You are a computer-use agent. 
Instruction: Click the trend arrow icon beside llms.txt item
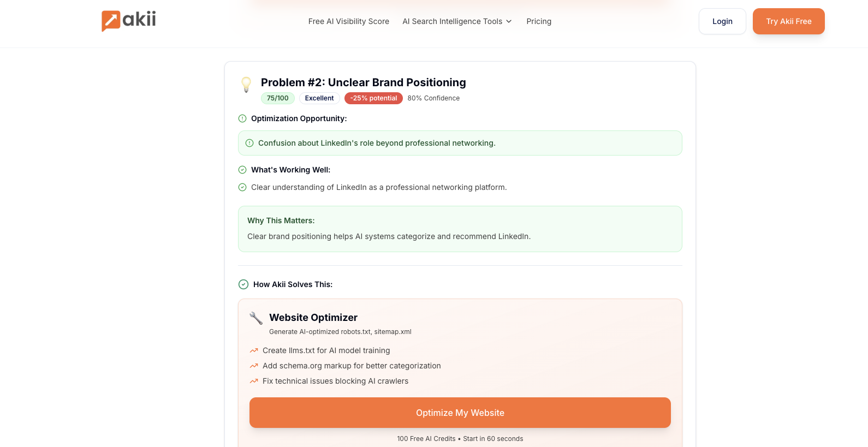(253, 350)
